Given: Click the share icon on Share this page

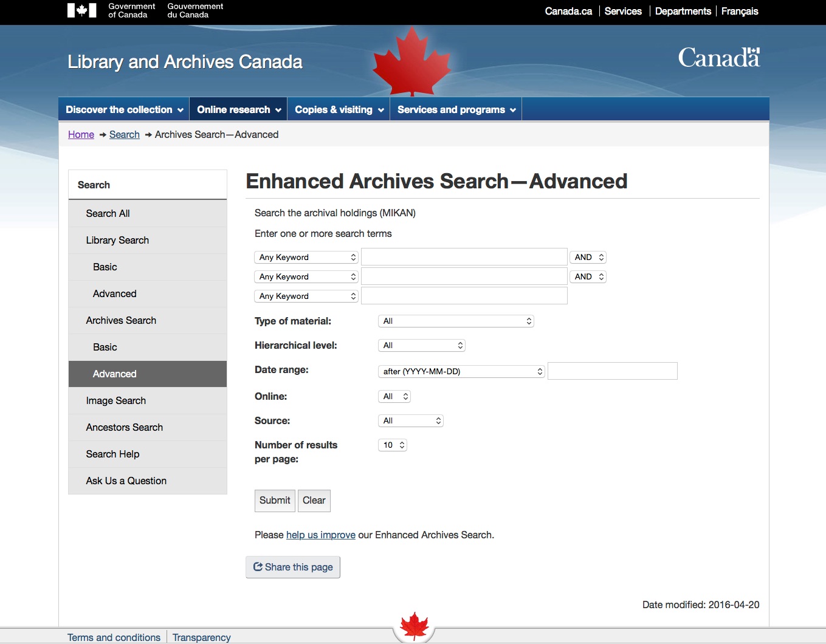Looking at the screenshot, I should click(x=258, y=567).
